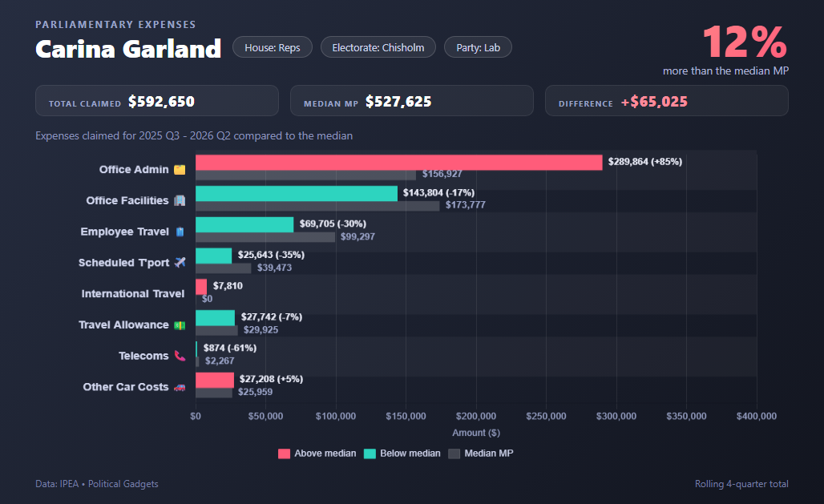Click the Travel Allowance $27,742 teal bar
This screenshot has height=504, width=824.
[215, 317]
